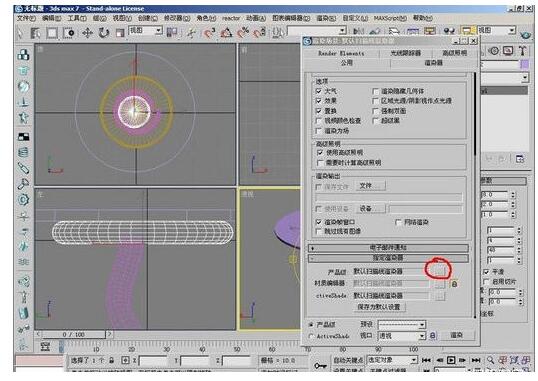Click the Zoom Extents All viewport icon
Screen dimensions: 538x381
526,360
